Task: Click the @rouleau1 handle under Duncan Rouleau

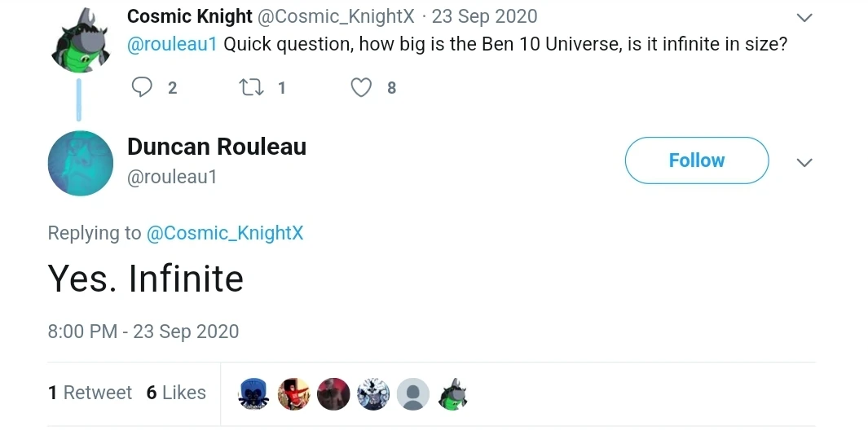Action: click(172, 177)
